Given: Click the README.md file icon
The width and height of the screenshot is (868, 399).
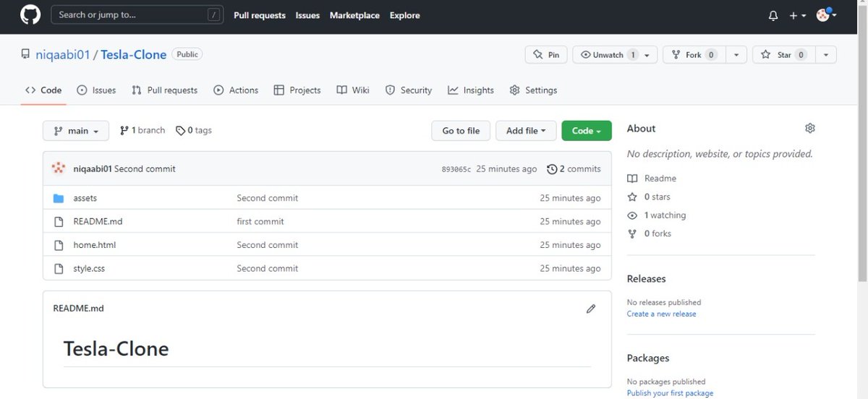Looking at the screenshot, I should [x=59, y=221].
